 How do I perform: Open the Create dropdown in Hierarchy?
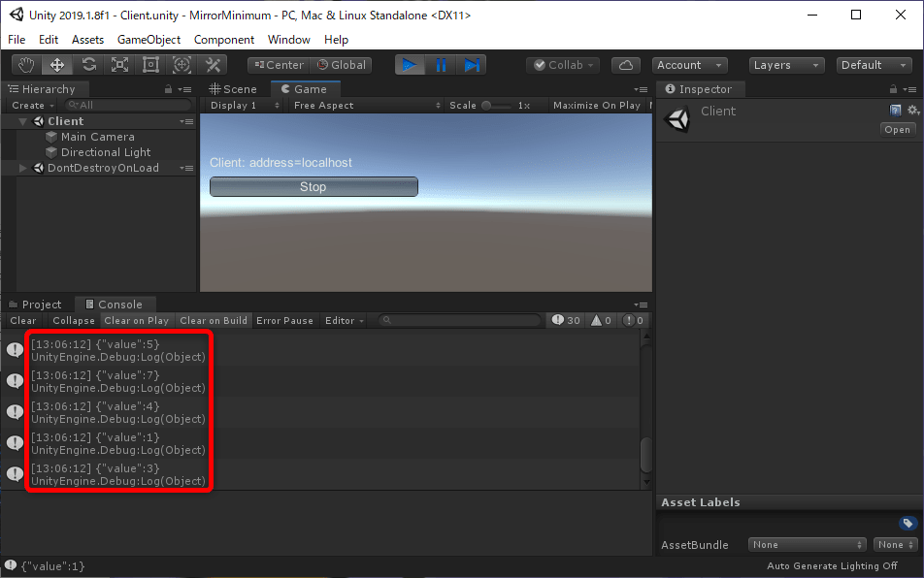(x=32, y=105)
